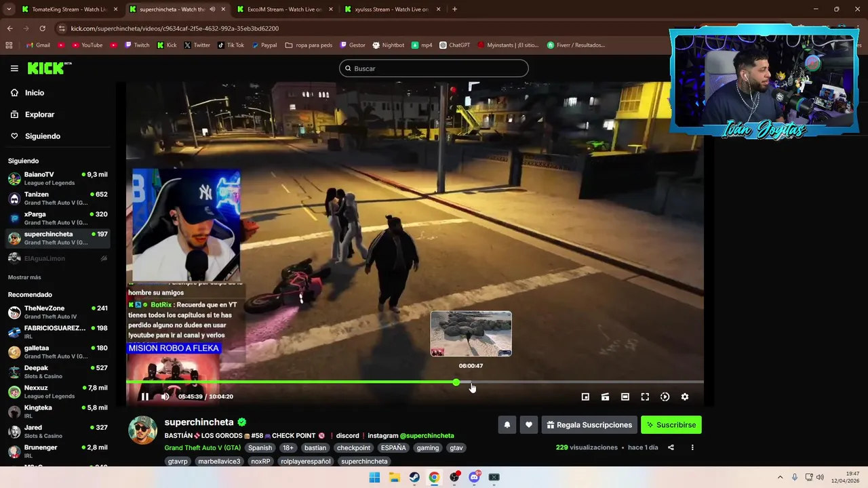Click the checkpoint tag
Image resolution: width=868 pixels, height=488 pixels.
pos(354,448)
